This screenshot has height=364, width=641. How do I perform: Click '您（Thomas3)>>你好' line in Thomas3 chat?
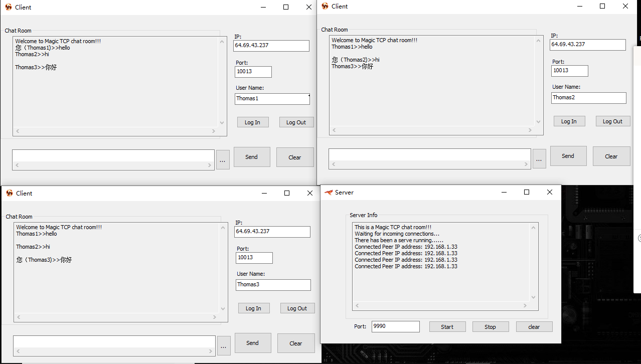tap(44, 260)
